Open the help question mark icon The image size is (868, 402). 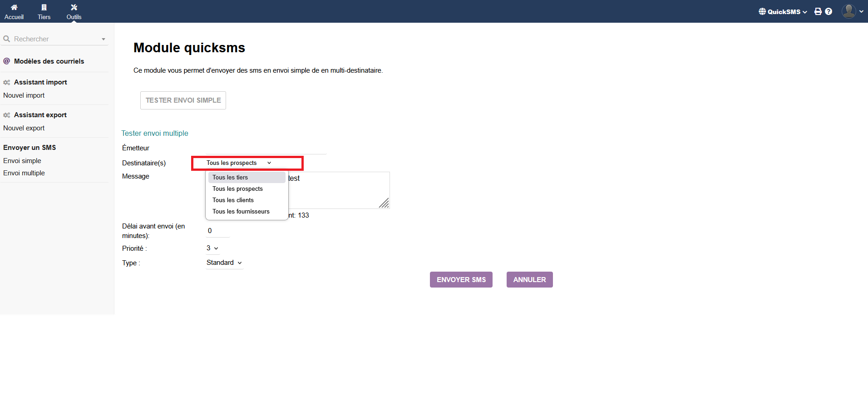[x=829, y=11]
